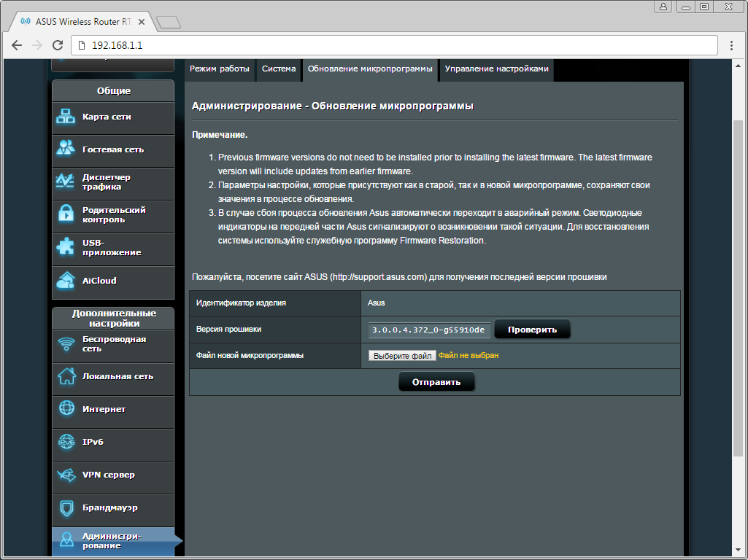
Task: Click the Карта сети menu label
Action: pyautogui.click(x=107, y=117)
